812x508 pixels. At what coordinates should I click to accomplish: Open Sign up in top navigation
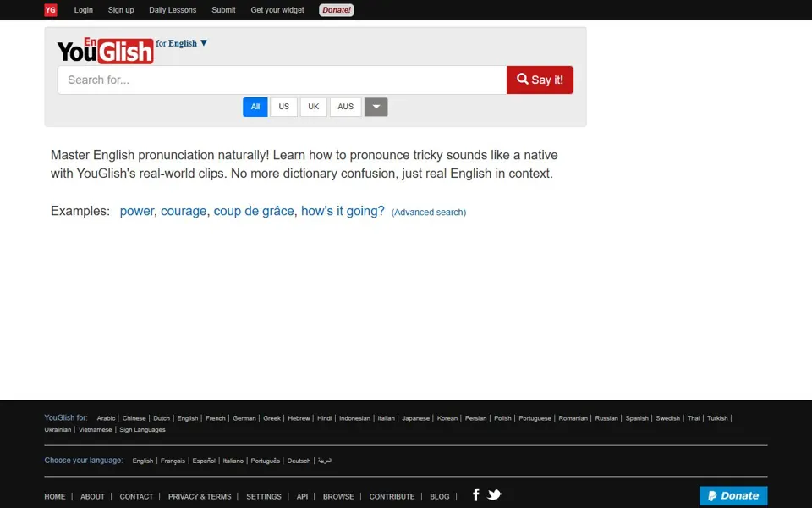pyautogui.click(x=121, y=10)
